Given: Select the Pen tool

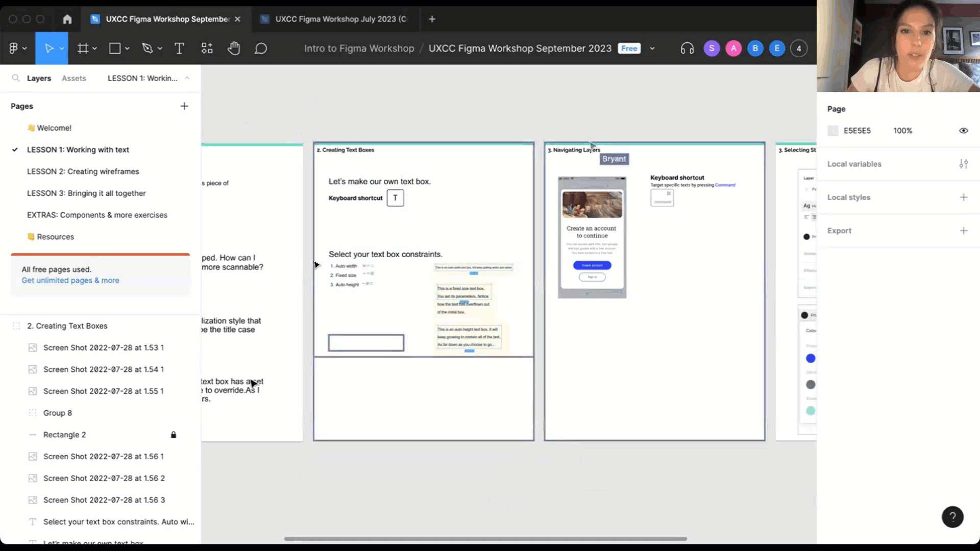Looking at the screenshot, I should [148, 48].
